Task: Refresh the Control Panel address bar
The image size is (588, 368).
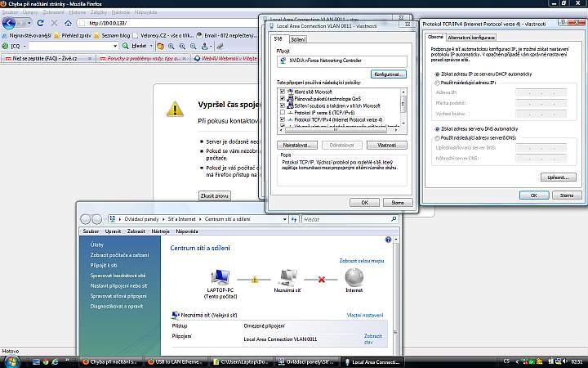Action: 294,219
